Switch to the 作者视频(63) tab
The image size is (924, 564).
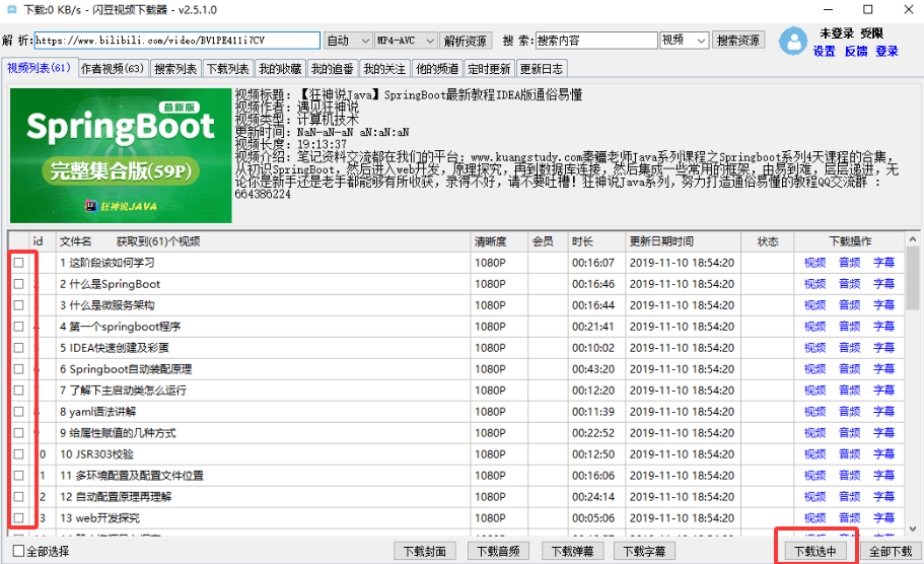tap(112, 69)
